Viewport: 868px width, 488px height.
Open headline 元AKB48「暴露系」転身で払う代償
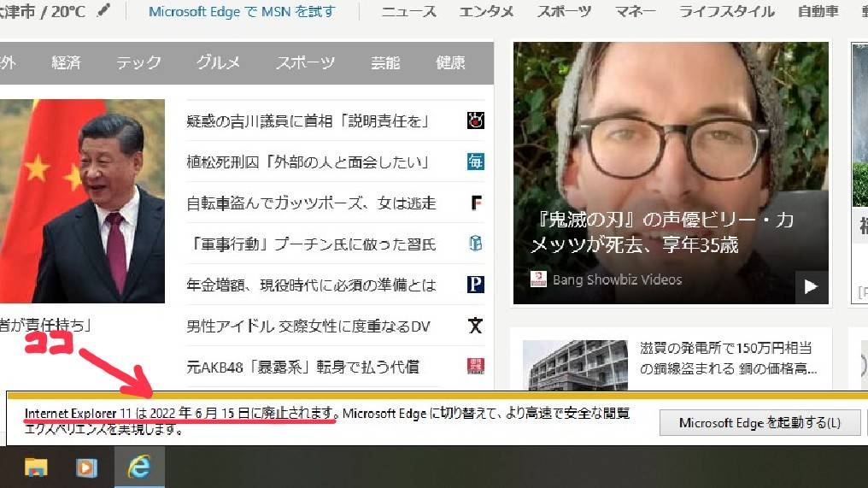(302, 367)
